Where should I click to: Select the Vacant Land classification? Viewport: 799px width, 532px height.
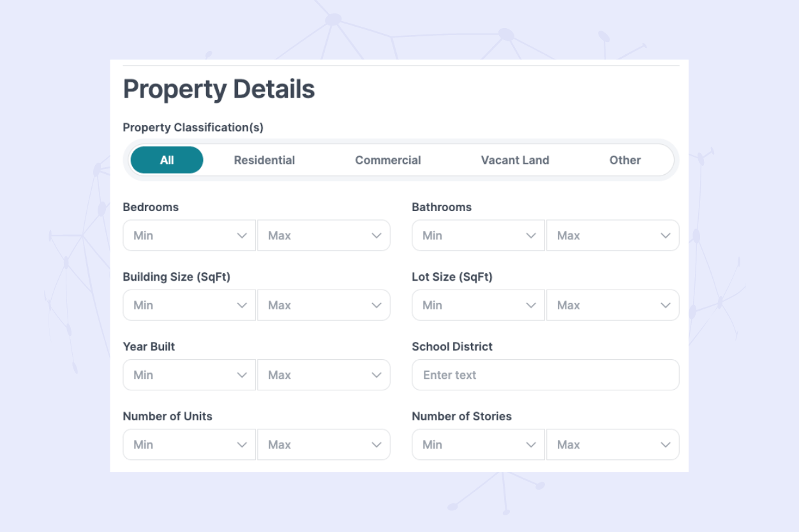click(515, 160)
